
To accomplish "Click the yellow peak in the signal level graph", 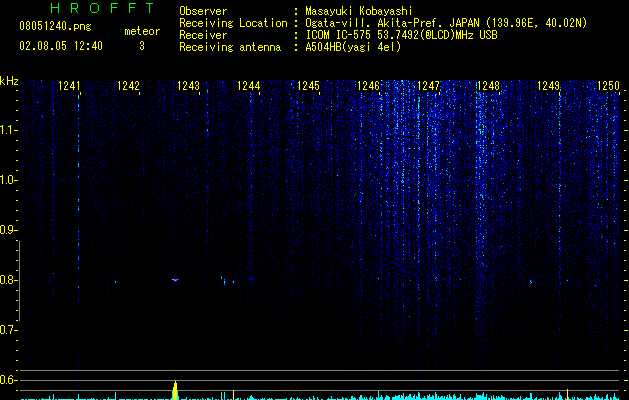I will (175, 391).
